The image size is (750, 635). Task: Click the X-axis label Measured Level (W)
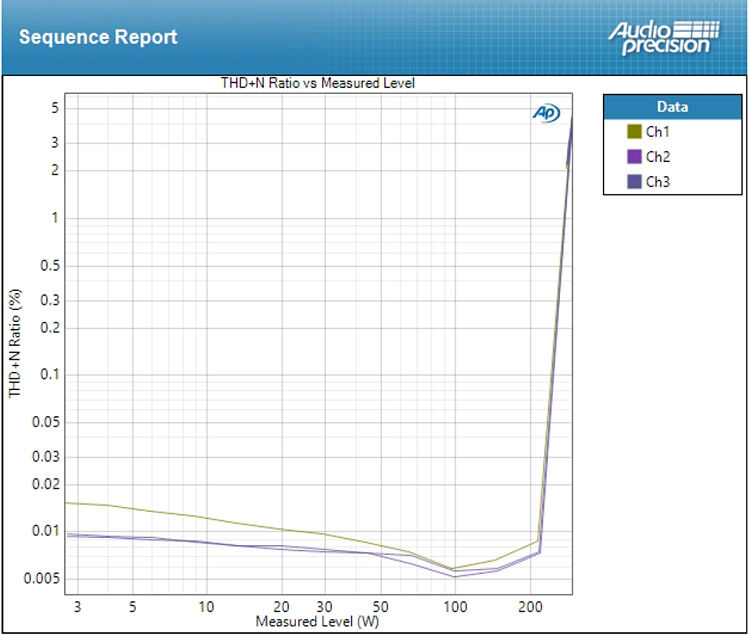tap(317, 621)
